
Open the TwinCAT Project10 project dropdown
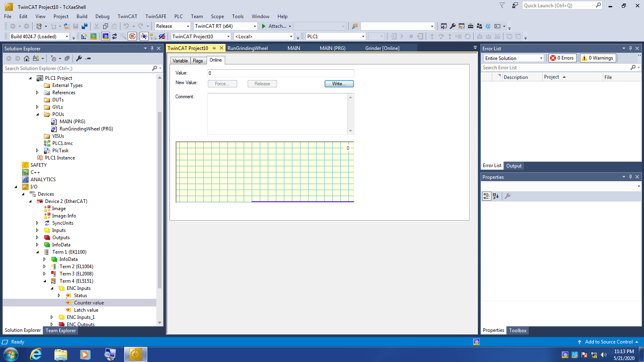(x=228, y=36)
